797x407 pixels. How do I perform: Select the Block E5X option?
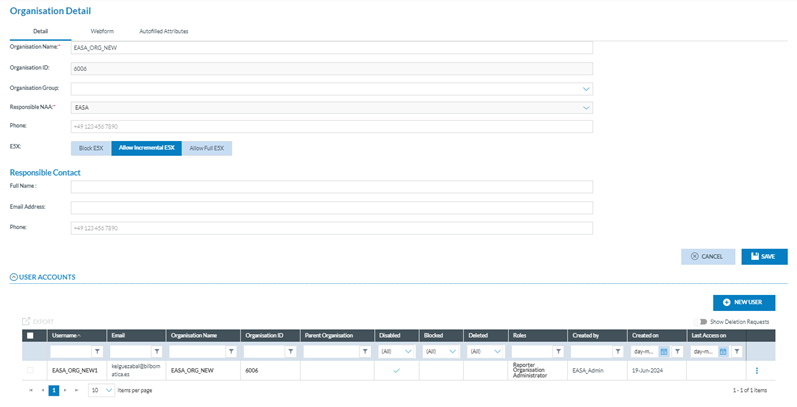(x=91, y=148)
